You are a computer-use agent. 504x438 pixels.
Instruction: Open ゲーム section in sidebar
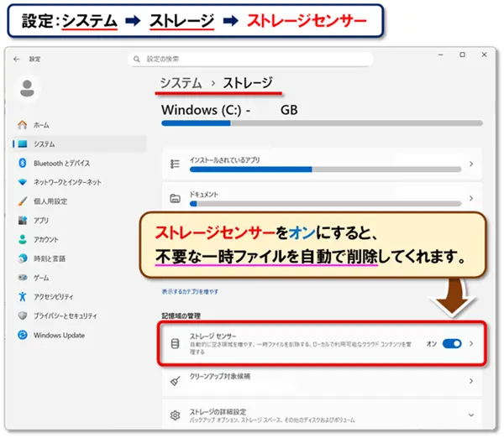(x=80, y=278)
